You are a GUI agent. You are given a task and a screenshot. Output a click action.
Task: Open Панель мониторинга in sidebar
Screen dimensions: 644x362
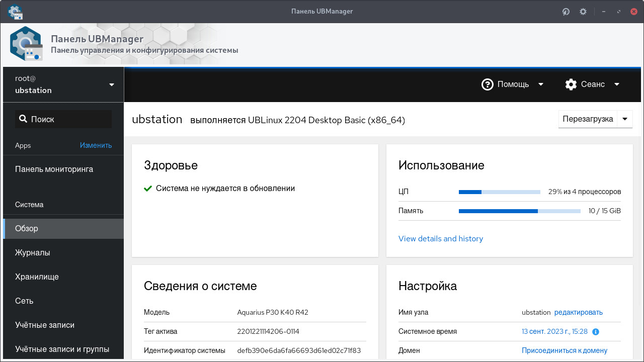click(63, 169)
